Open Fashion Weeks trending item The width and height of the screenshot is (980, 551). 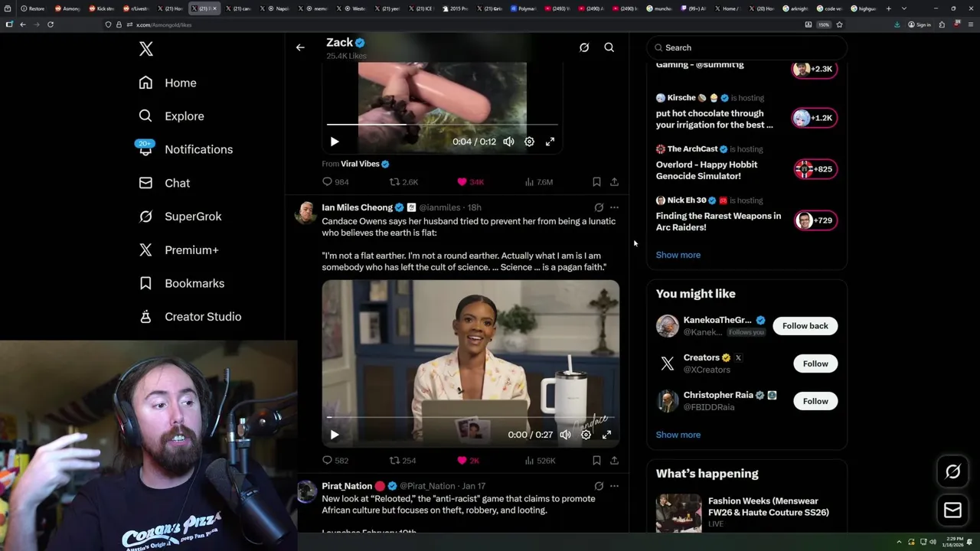pyautogui.click(x=746, y=513)
